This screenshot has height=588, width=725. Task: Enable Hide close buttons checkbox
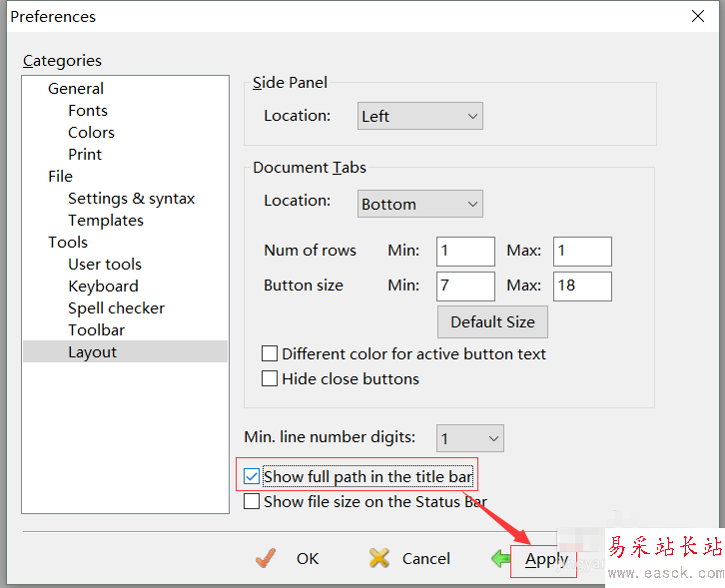point(270,379)
